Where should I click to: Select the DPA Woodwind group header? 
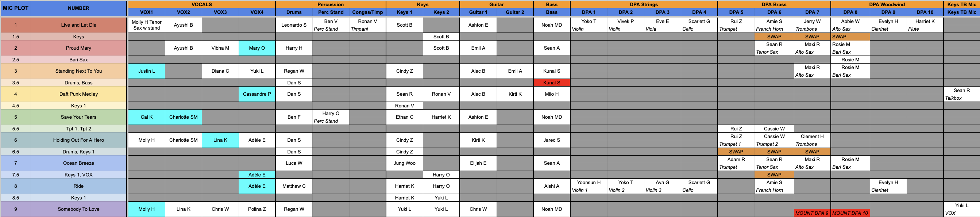[887, 4]
